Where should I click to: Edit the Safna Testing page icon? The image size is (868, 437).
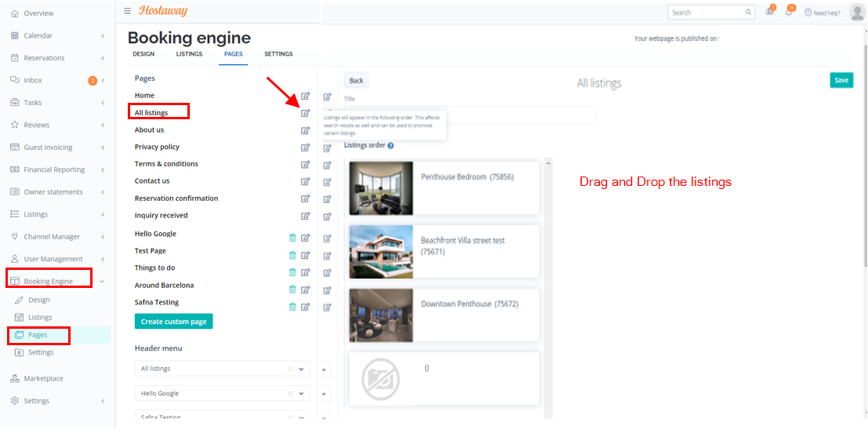(x=305, y=306)
